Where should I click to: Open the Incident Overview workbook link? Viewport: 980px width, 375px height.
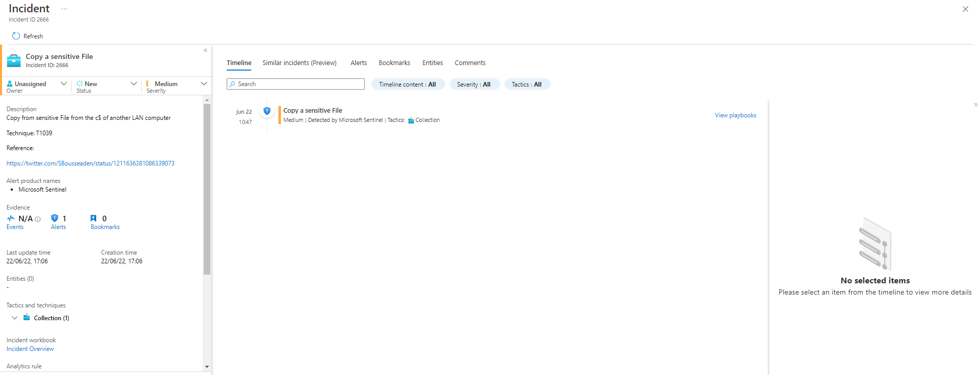pos(30,349)
